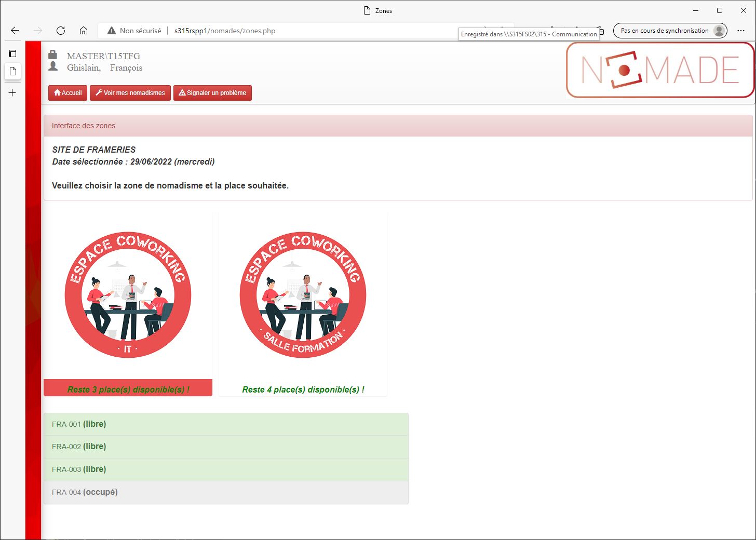Click the Accueil button
This screenshot has height=540, width=756.
click(67, 93)
